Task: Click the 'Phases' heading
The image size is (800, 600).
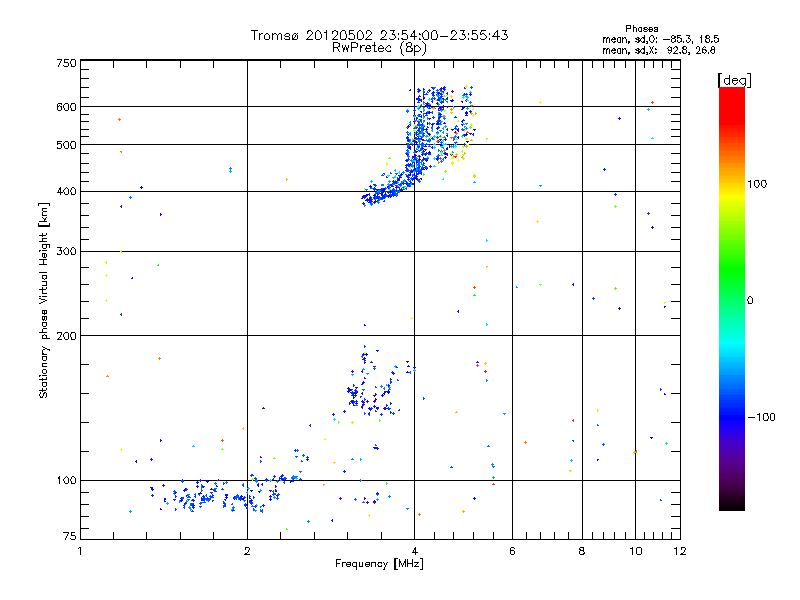Action: tap(641, 29)
